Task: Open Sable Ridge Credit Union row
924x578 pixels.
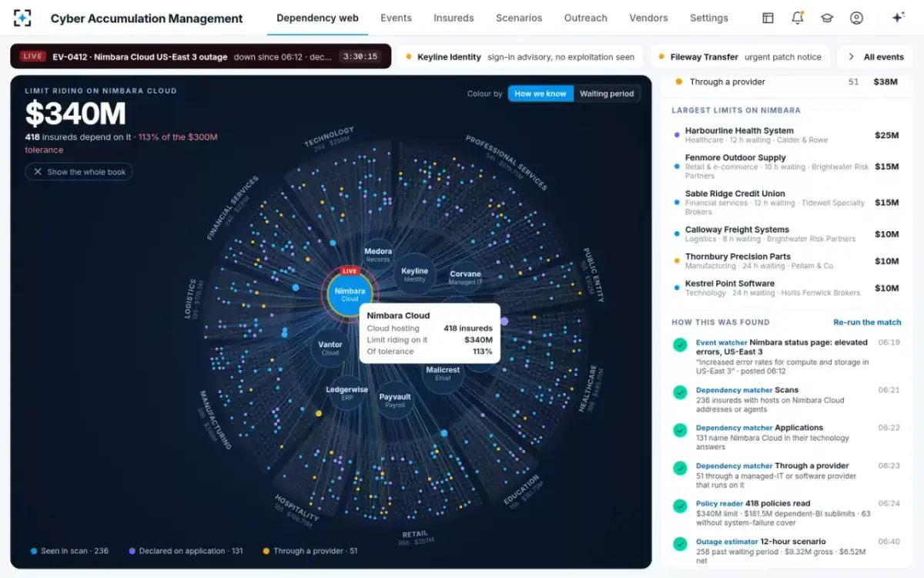Action: coord(785,203)
